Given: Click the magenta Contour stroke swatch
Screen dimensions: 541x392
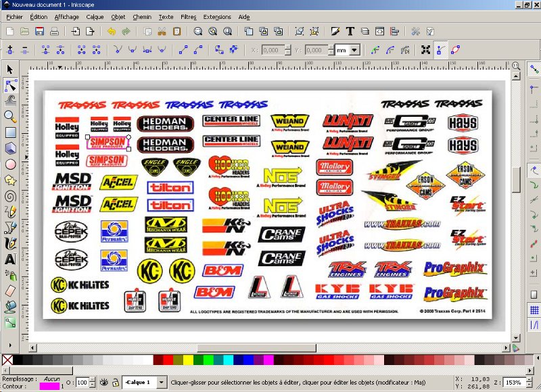Looking at the screenshot, I should click(x=49, y=387).
